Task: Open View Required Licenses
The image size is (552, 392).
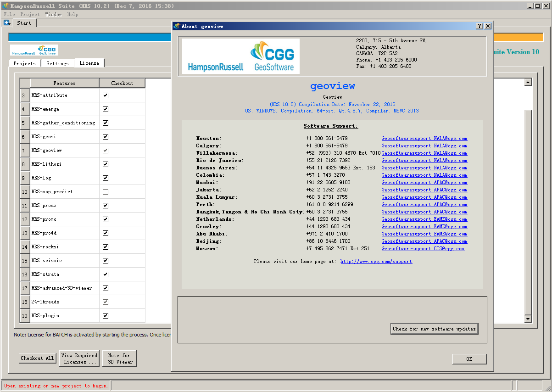Action: (x=79, y=358)
